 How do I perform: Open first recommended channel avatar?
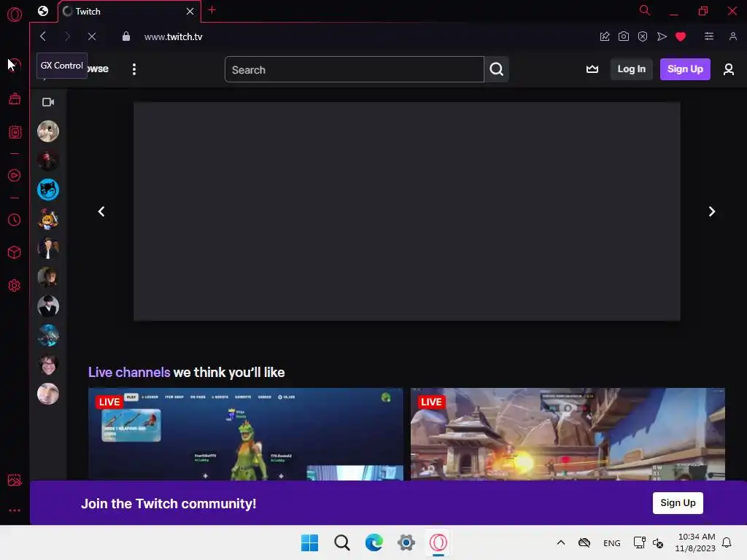(x=48, y=131)
